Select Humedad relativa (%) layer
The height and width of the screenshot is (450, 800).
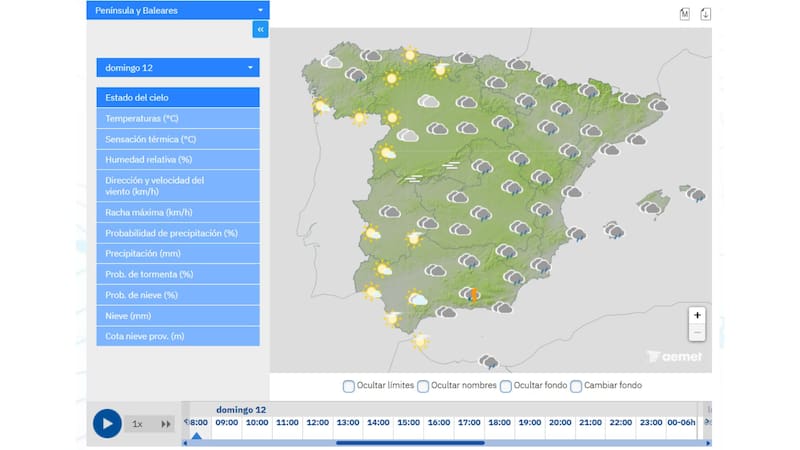[178, 160]
